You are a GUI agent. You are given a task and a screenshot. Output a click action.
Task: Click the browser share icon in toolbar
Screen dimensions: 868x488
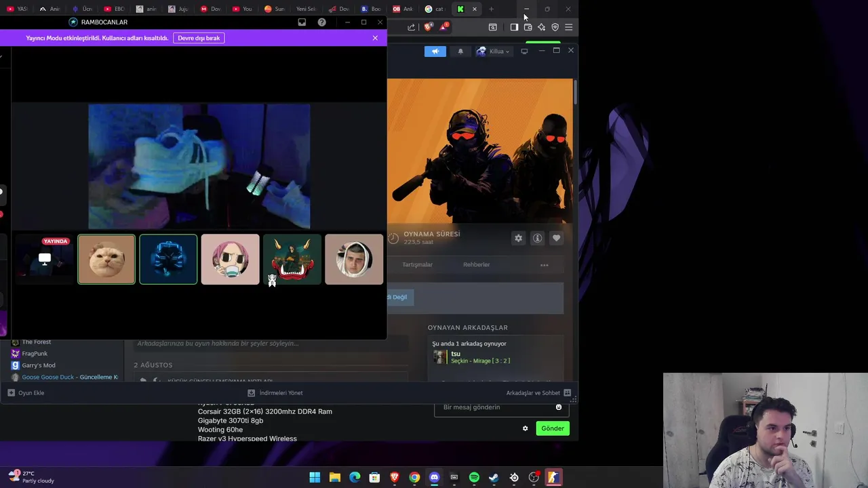(x=411, y=27)
